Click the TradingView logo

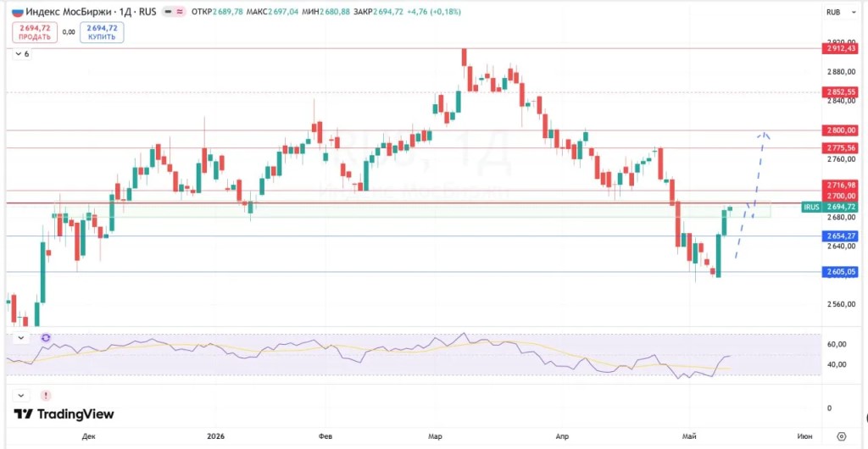[64, 413]
